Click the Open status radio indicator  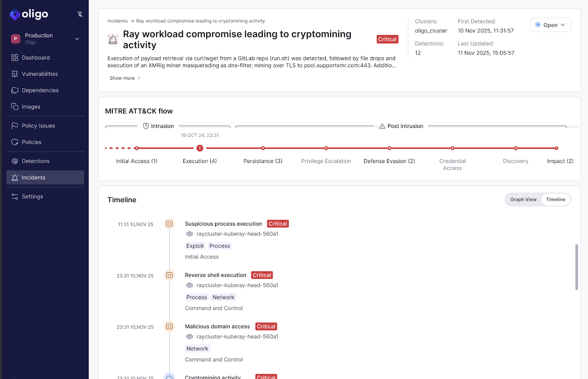(538, 25)
